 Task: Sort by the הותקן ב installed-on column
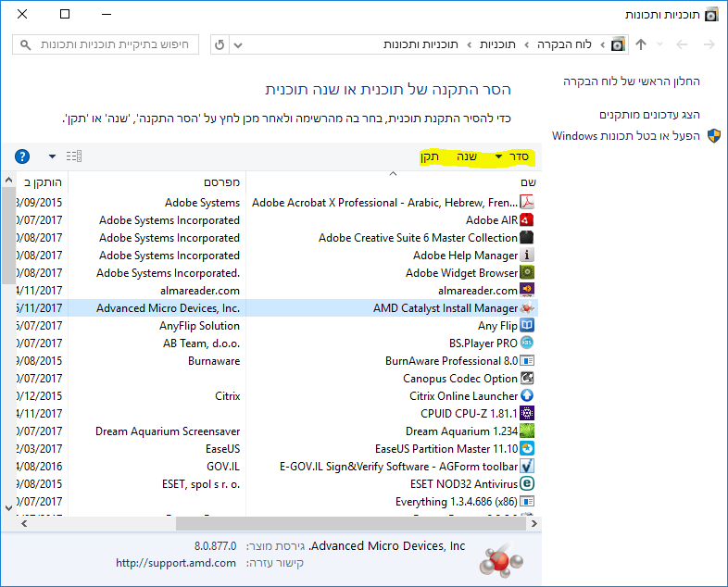tap(43, 182)
